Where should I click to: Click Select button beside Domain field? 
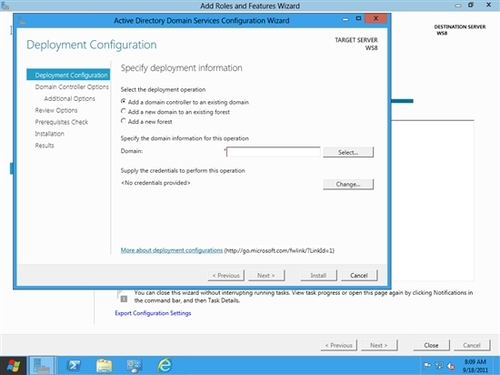[x=348, y=152]
